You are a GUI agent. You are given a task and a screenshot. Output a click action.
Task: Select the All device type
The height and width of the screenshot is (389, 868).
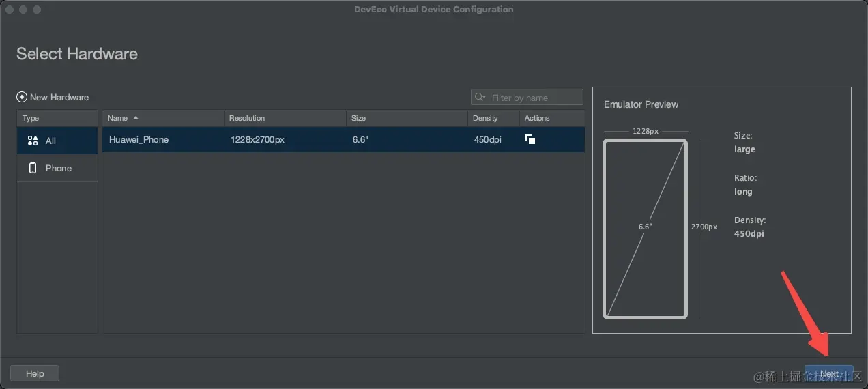(57, 141)
